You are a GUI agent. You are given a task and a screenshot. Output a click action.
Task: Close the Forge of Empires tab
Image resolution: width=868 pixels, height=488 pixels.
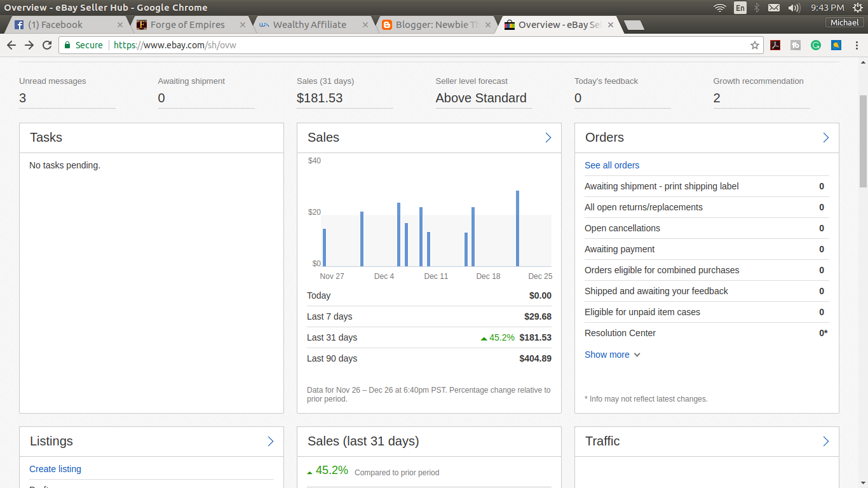[x=242, y=25]
